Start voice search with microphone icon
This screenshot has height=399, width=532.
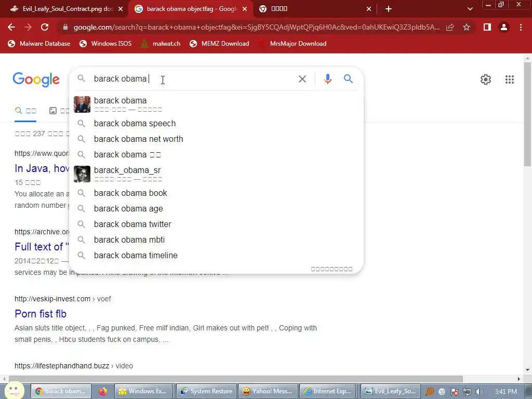pyautogui.click(x=327, y=79)
